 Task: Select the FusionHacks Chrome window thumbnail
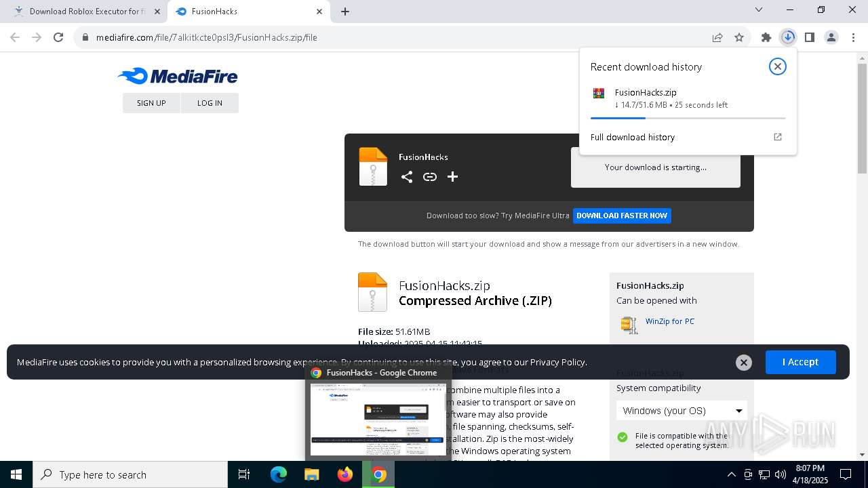pyautogui.click(x=378, y=419)
